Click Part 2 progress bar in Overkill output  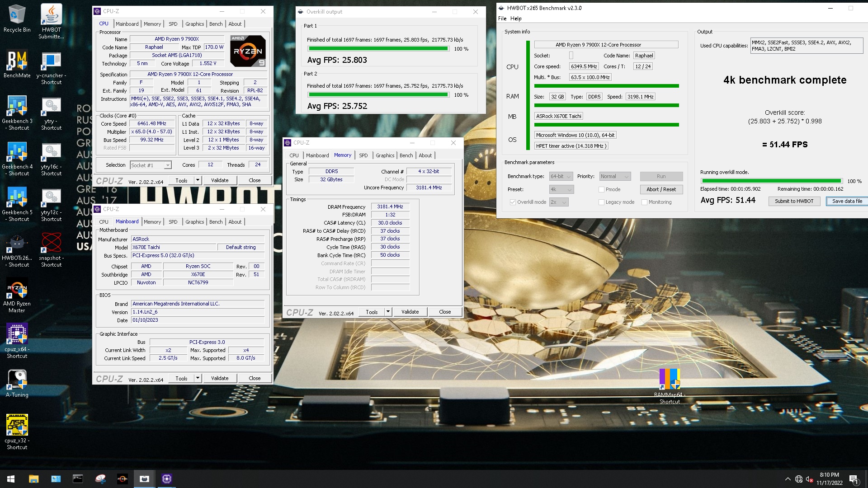coord(378,95)
